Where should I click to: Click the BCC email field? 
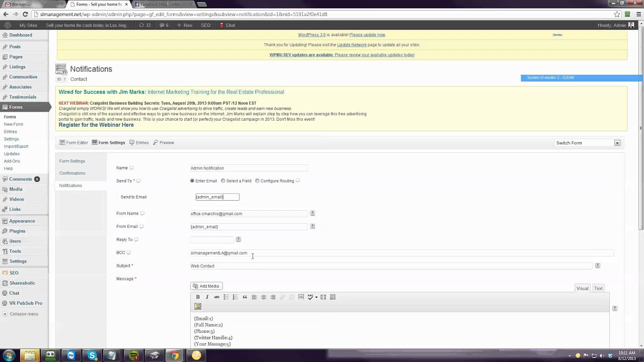[402, 253]
